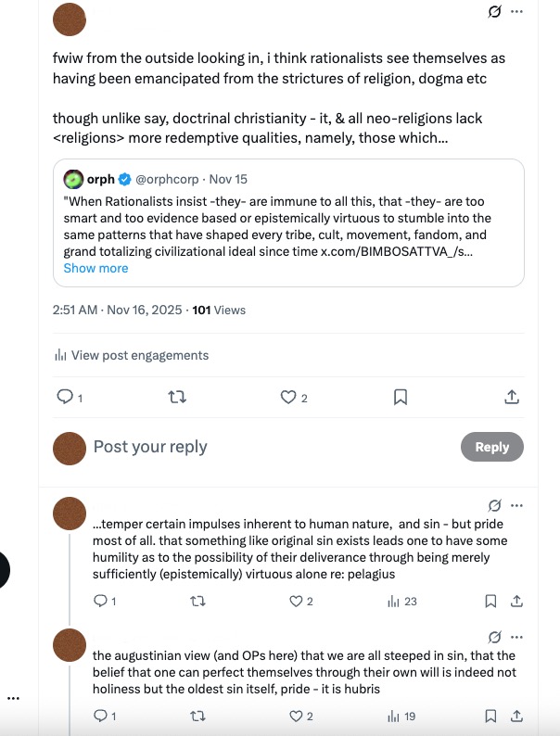Viewport: 560px width, 736px height.
Task: Open the three-dot menu at bottom left
Action: click(x=13, y=698)
